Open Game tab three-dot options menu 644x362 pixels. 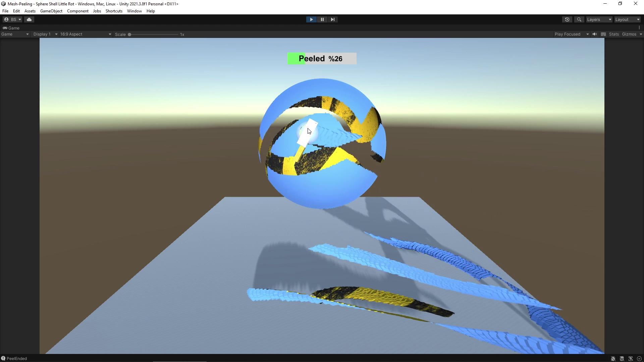[639, 28]
